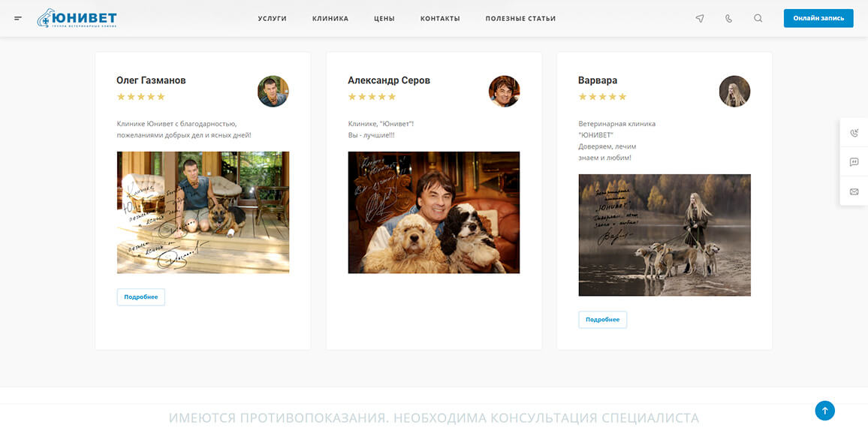The image size is (868, 431).
Task: Open Полезные статьи section
Action: [520, 19]
